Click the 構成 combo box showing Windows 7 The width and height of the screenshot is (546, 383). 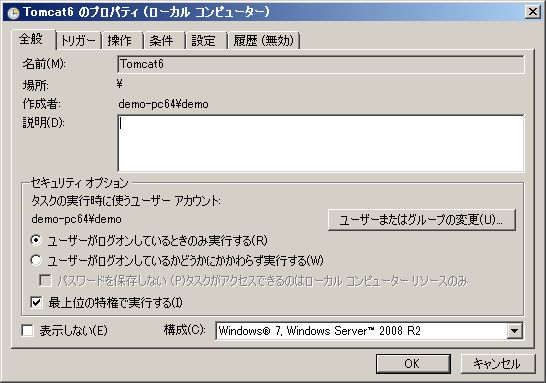point(369,331)
